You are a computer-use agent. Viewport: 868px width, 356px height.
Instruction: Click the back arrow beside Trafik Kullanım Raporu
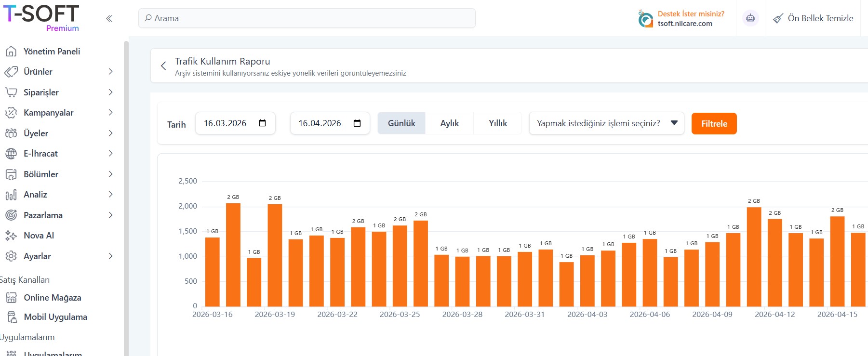tap(163, 66)
